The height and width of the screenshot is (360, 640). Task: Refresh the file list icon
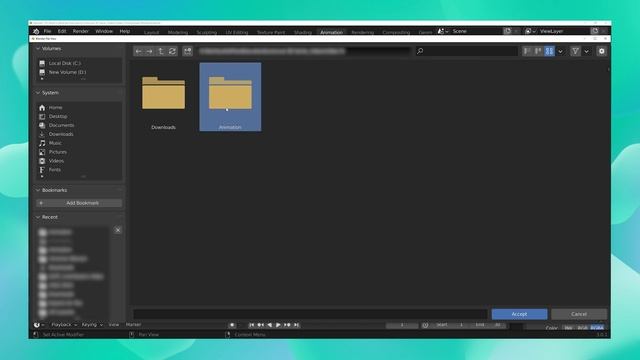click(172, 51)
